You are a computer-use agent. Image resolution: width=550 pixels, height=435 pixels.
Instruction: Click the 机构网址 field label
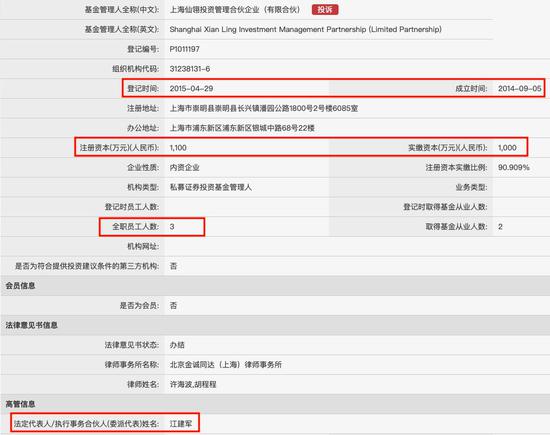[x=143, y=247]
